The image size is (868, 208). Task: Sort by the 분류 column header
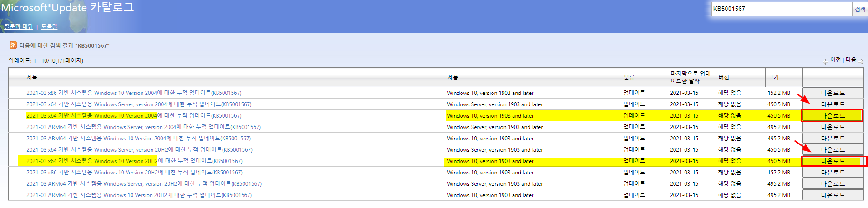click(x=629, y=77)
